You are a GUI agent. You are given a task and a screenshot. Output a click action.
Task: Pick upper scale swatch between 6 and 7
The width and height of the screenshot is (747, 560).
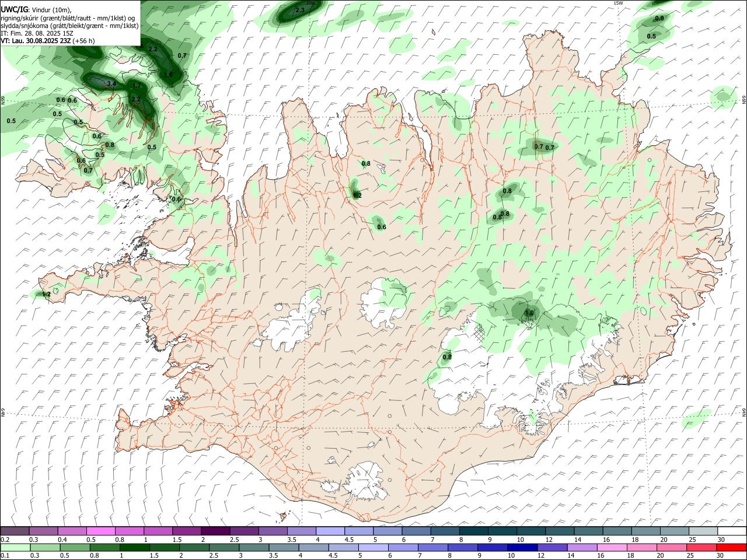(416, 531)
